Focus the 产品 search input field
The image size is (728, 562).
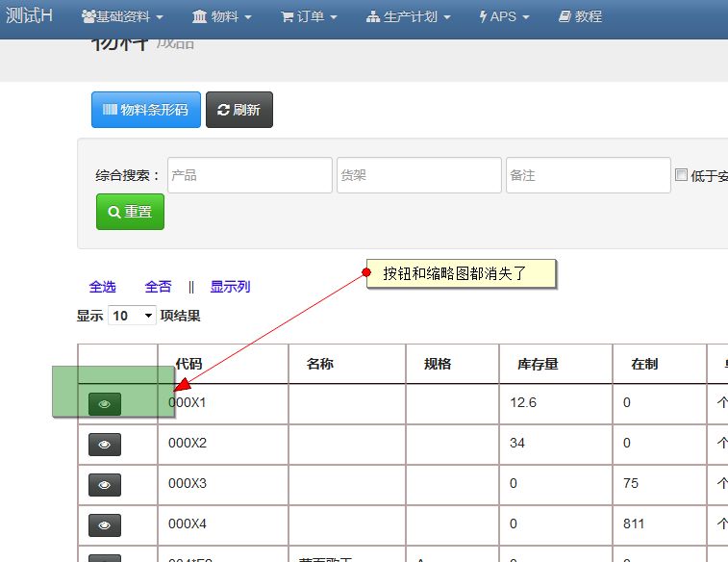(x=250, y=175)
